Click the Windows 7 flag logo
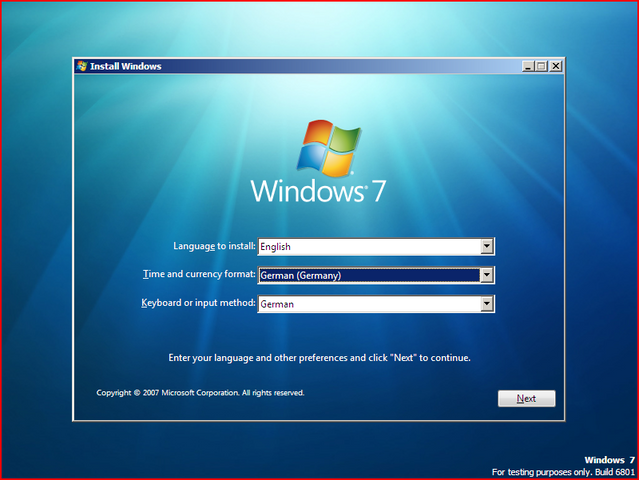The image size is (639, 480). click(x=329, y=148)
